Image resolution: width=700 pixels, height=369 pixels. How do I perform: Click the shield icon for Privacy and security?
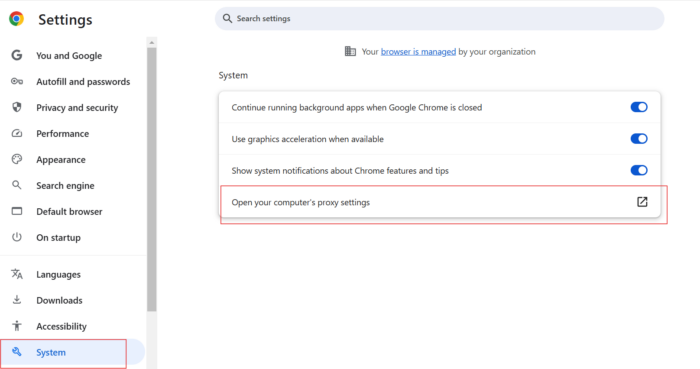point(17,107)
